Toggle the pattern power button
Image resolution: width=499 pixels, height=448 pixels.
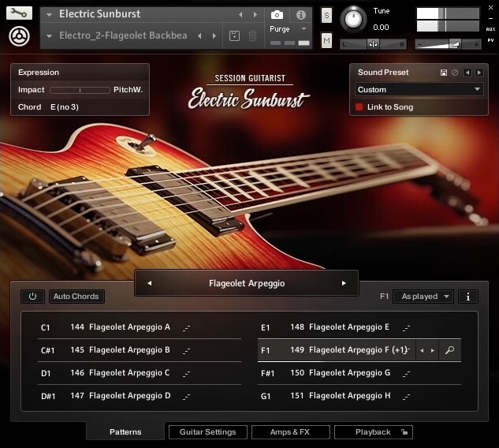point(33,297)
